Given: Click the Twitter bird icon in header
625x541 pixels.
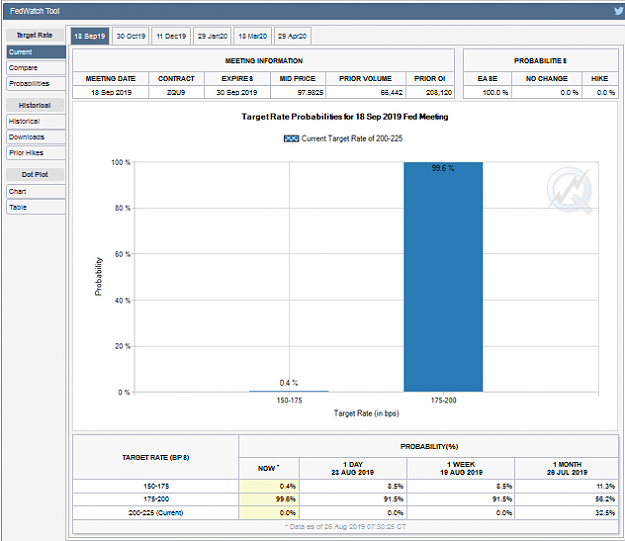Looking at the screenshot, I should coord(619,11).
